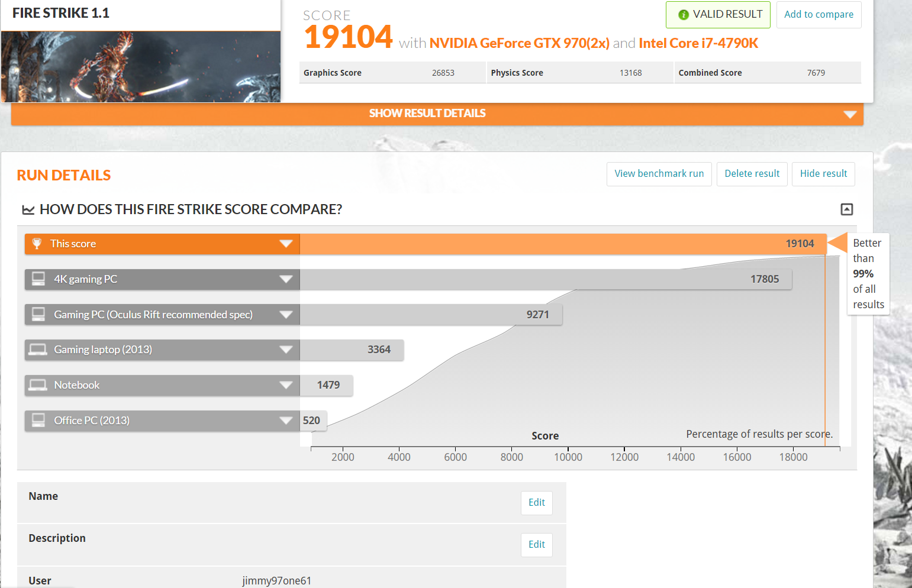
Task: Open the NVIDIA GeForce GTX 970(2x) link
Action: (x=520, y=43)
